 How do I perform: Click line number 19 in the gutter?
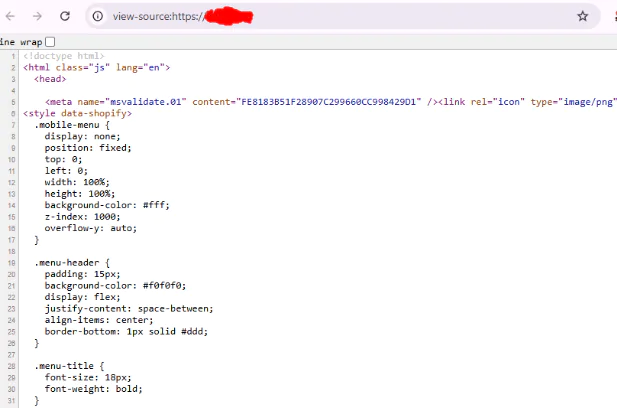pos(11,263)
